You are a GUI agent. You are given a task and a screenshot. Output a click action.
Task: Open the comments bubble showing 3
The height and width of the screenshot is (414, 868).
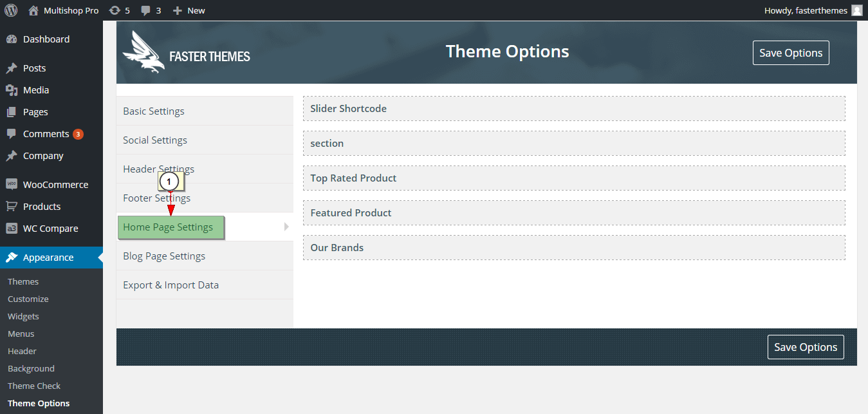(x=151, y=10)
